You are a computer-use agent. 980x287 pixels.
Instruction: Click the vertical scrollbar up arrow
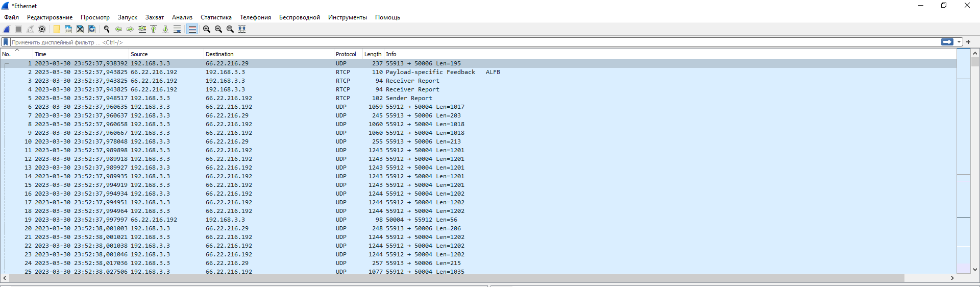point(975,53)
